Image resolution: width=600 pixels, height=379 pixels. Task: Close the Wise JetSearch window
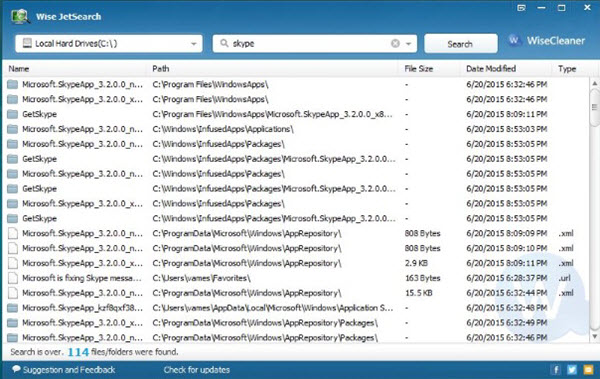click(x=587, y=8)
